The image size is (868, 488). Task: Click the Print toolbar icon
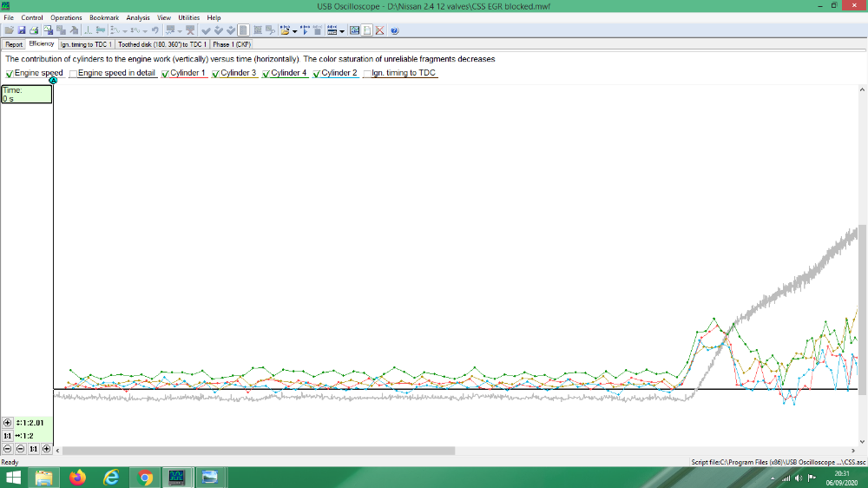pyautogui.click(x=33, y=30)
